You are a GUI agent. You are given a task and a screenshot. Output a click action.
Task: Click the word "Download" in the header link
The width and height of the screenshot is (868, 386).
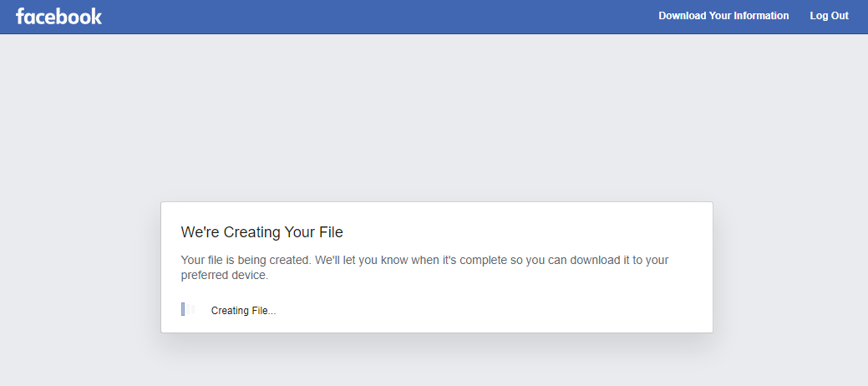pyautogui.click(x=682, y=16)
